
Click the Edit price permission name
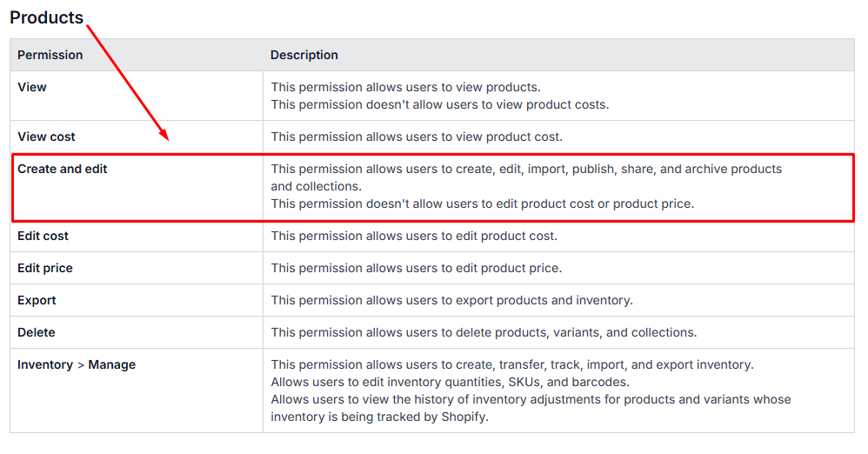click(x=45, y=268)
